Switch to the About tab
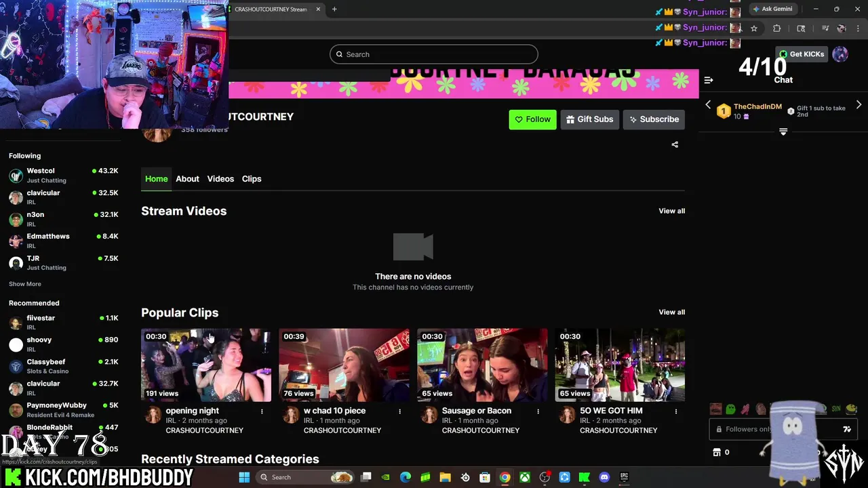The image size is (868, 488). click(x=187, y=179)
